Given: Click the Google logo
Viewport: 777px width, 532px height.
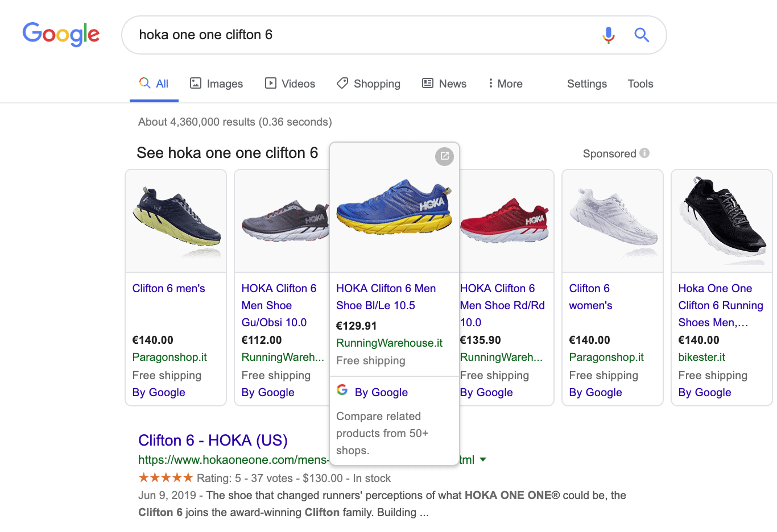Looking at the screenshot, I should pos(61,35).
